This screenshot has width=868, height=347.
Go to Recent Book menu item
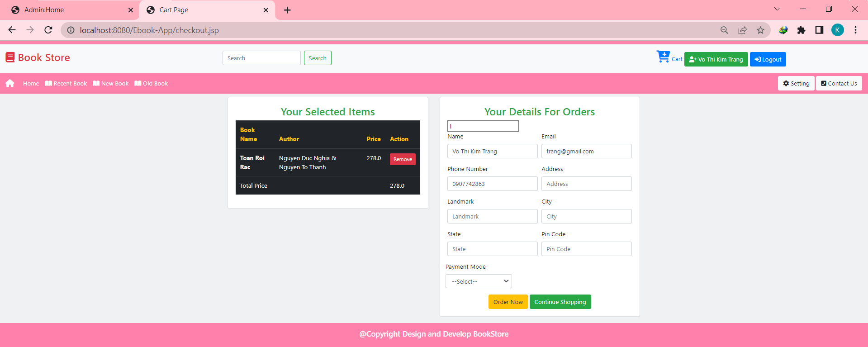pos(66,83)
